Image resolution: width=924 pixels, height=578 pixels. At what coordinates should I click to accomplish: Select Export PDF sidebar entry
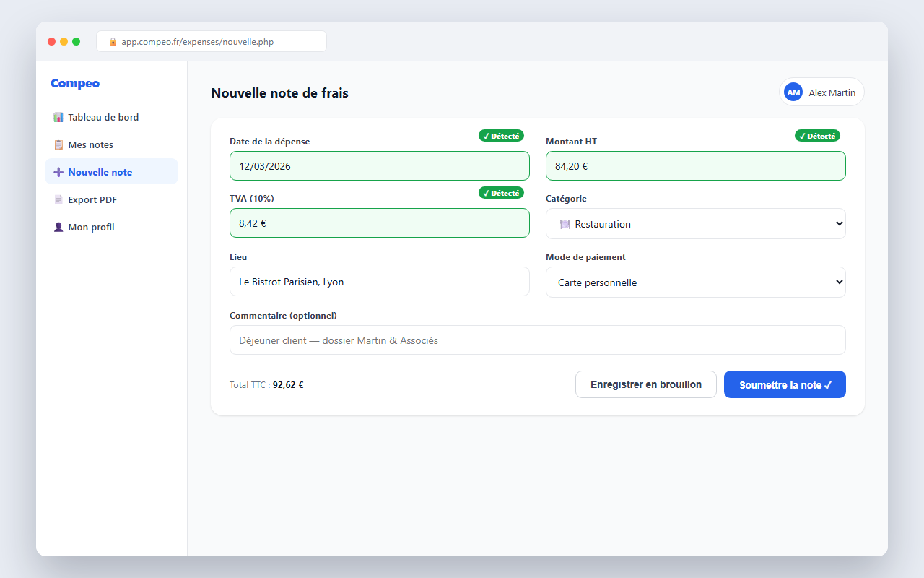tap(111, 199)
